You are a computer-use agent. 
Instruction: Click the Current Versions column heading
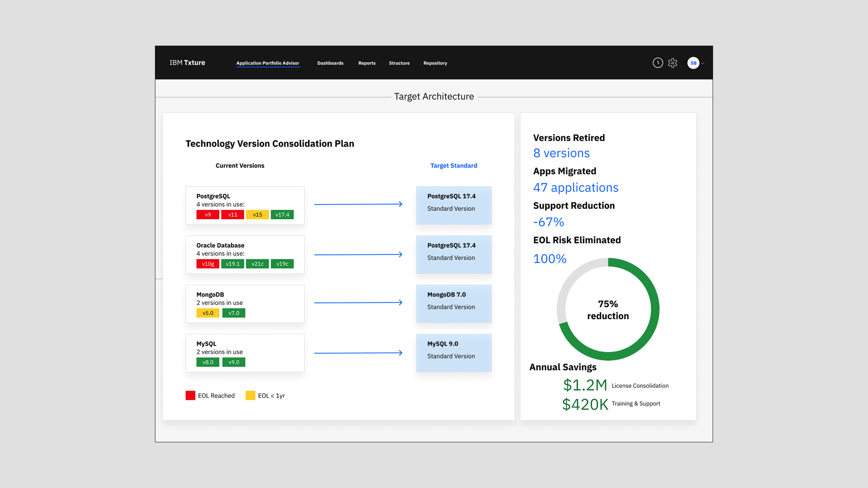tap(240, 165)
